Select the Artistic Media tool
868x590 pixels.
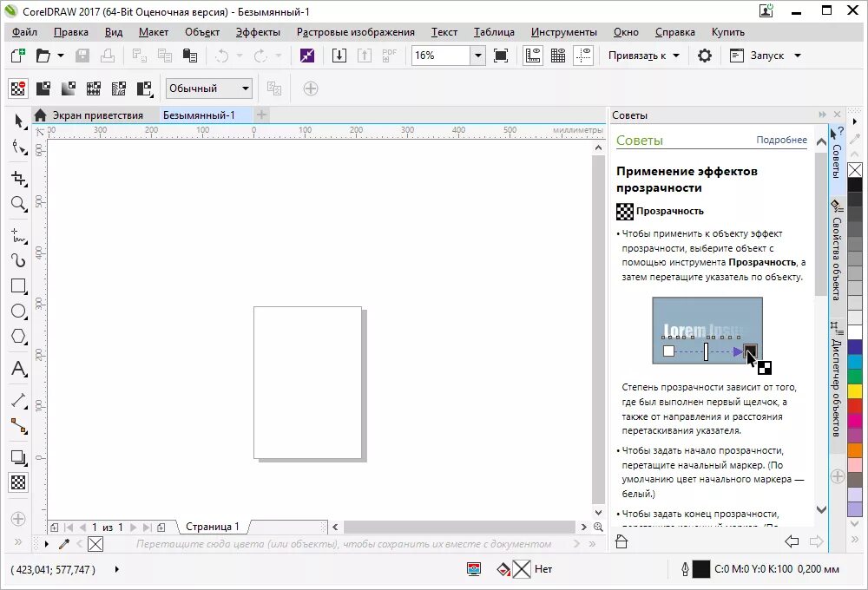pyautogui.click(x=19, y=260)
